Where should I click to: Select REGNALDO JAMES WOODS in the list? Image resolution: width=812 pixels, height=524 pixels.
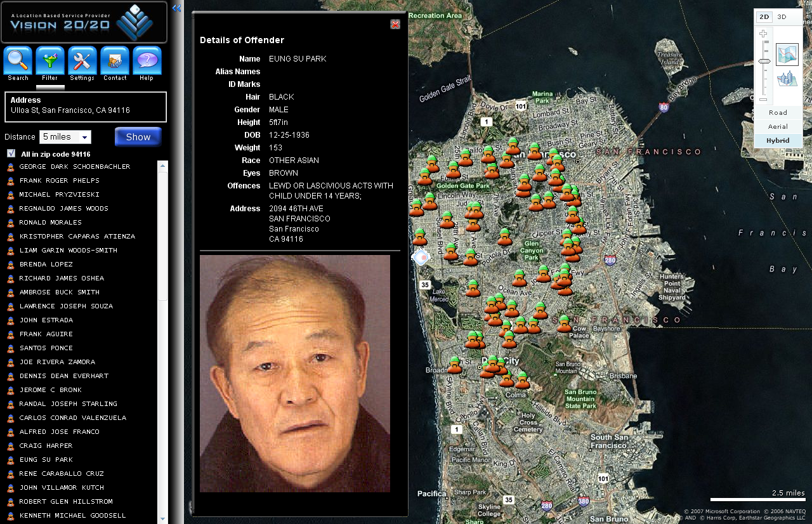click(64, 209)
